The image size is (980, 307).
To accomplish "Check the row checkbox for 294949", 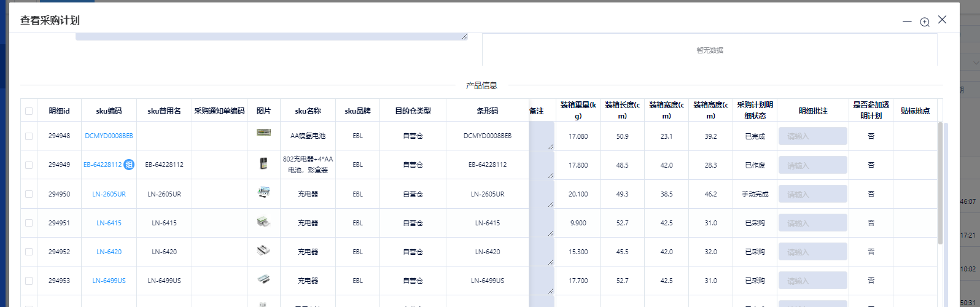I will click(29, 165).
